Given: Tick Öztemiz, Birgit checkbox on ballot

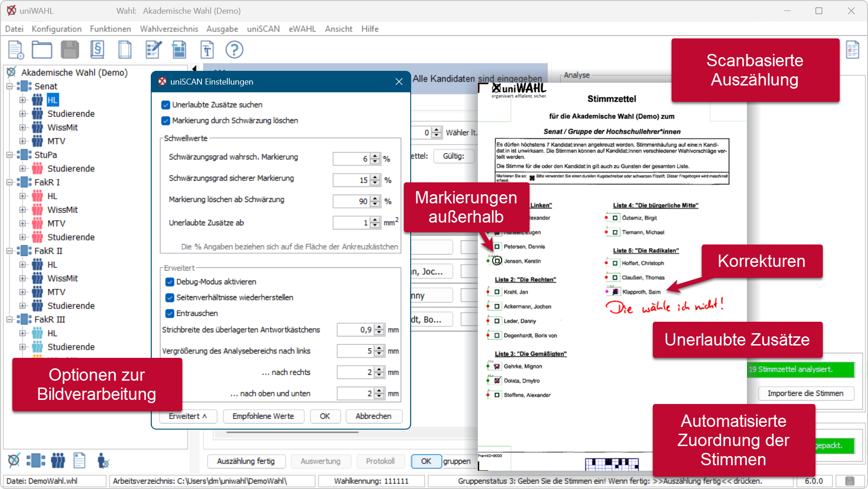Looking at the screenshot, I should [615, 218].
